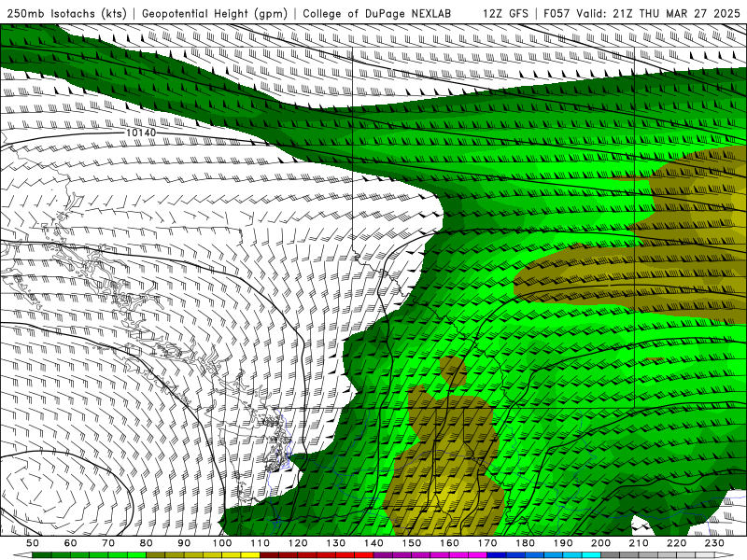Viewport: 747px width, 560px height.
Task: Click the legend value 80
Action: 146,543
